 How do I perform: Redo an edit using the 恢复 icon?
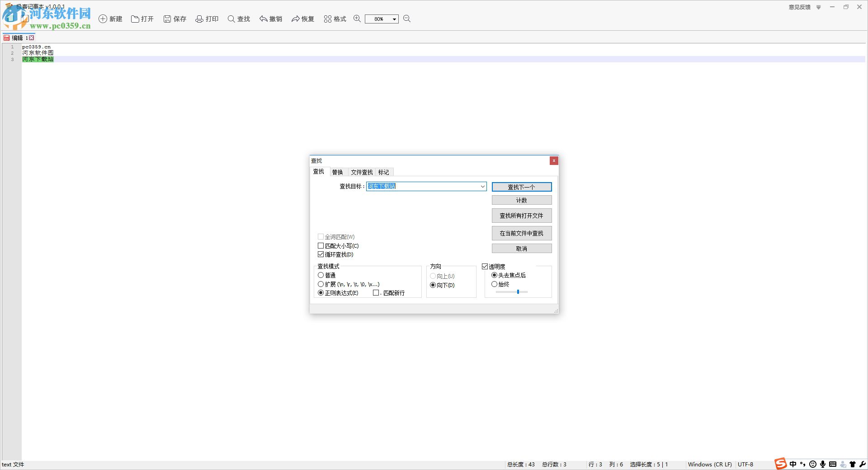(302, 19)
